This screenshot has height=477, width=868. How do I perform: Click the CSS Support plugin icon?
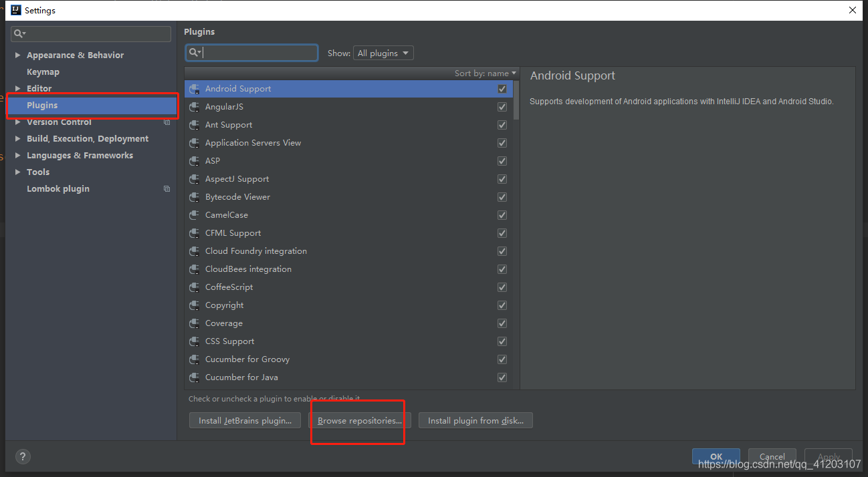pyautogui.click(x=195, y=341)
